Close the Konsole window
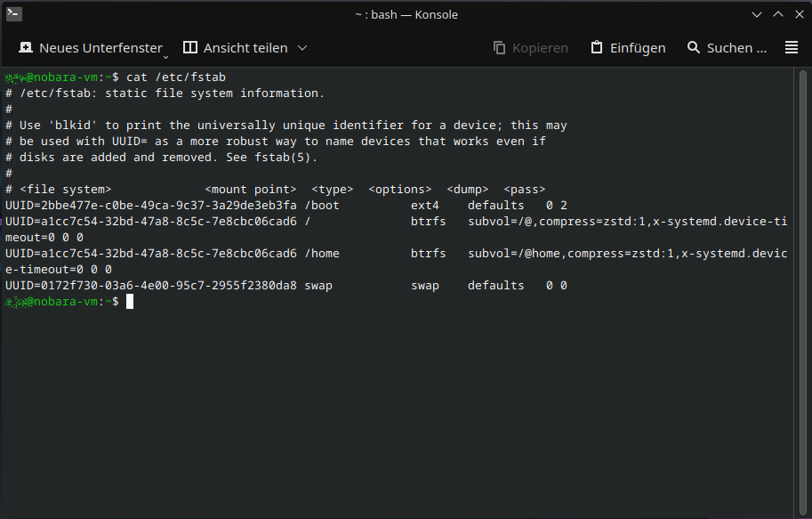 pyautogui.click(x=797, y=14)
